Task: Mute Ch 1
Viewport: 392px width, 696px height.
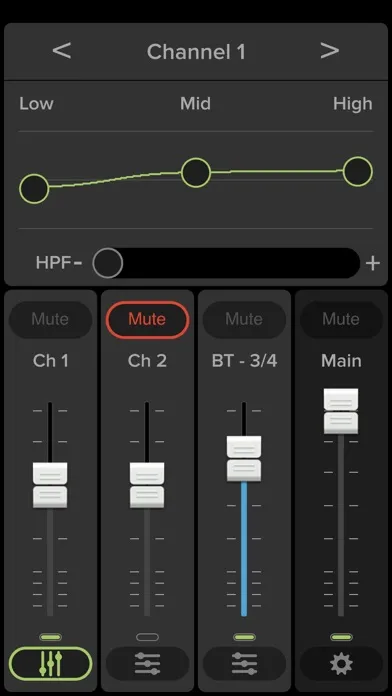Action: 50,319
